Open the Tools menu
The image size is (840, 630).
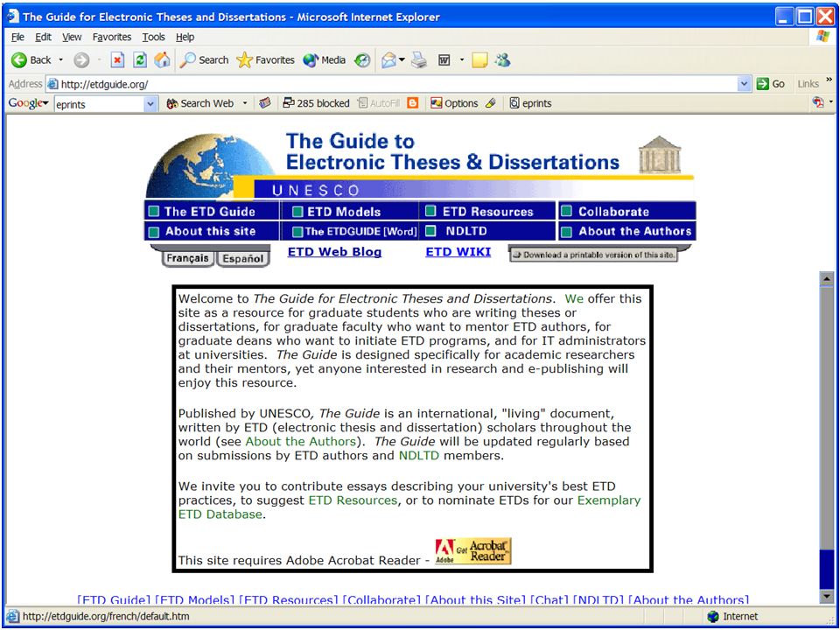[153, 37]
